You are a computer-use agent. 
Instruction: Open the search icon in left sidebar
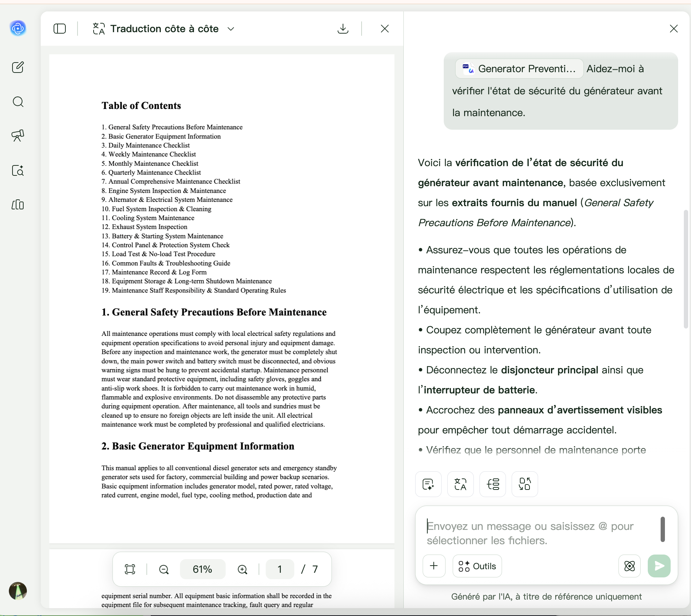pos(18,102)
